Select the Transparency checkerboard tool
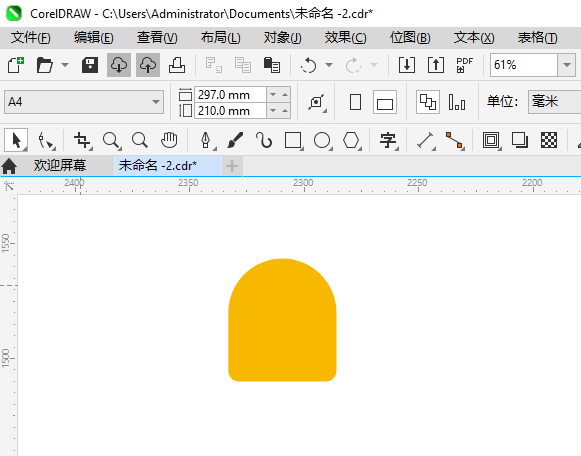This screenshot has height=456, width=581. (x=549, y=140)
